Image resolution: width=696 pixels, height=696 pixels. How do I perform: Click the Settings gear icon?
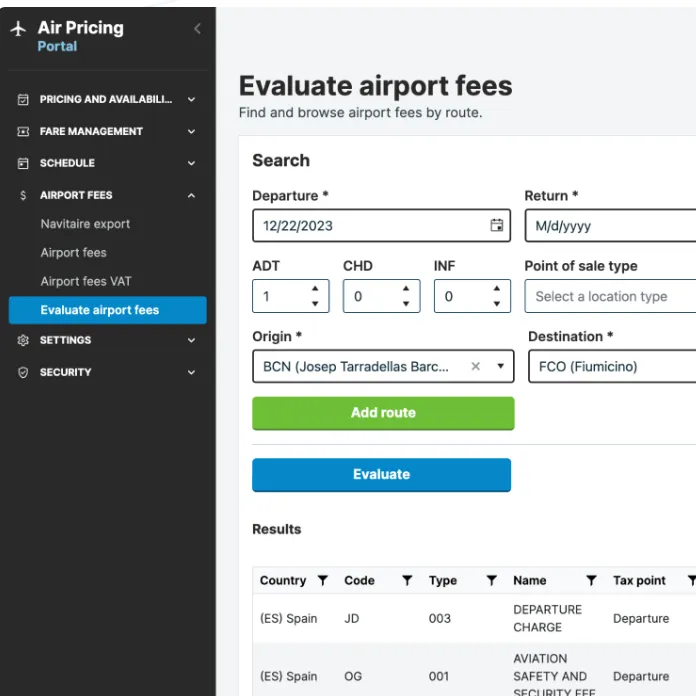coord(23,340)
